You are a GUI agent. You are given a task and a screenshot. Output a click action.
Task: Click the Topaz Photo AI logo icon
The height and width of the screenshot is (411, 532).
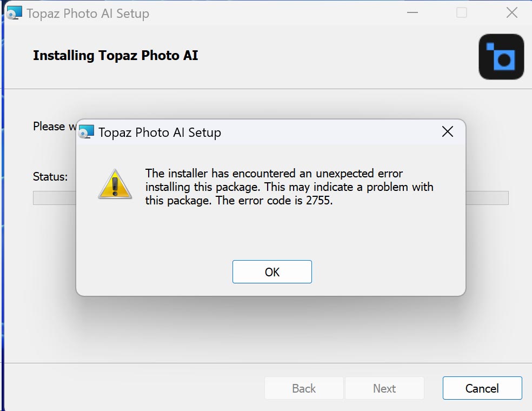[x=501, y=57]
